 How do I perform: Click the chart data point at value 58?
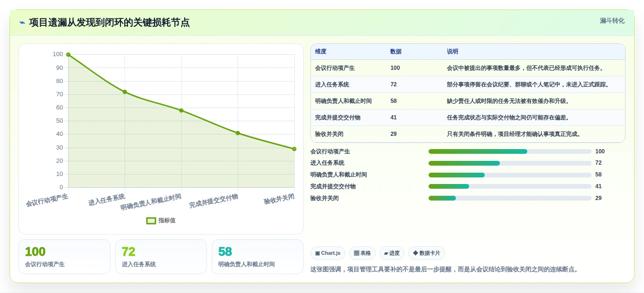(x=181, y=110)
